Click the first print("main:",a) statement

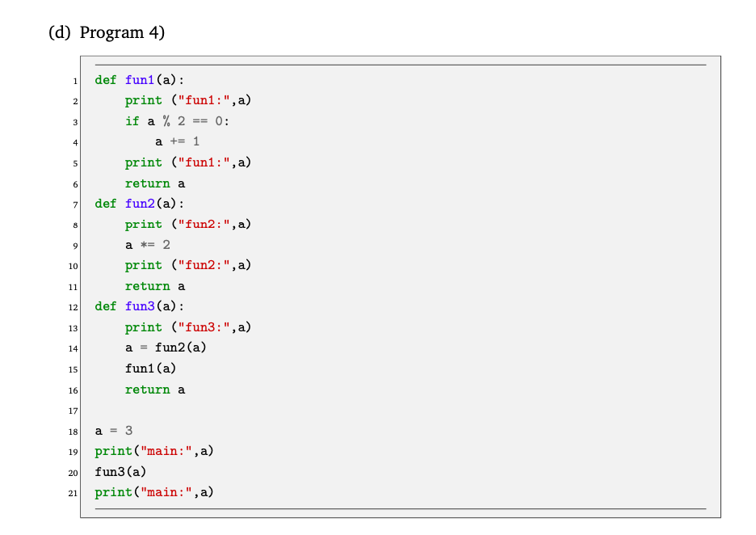pos(153,451)
